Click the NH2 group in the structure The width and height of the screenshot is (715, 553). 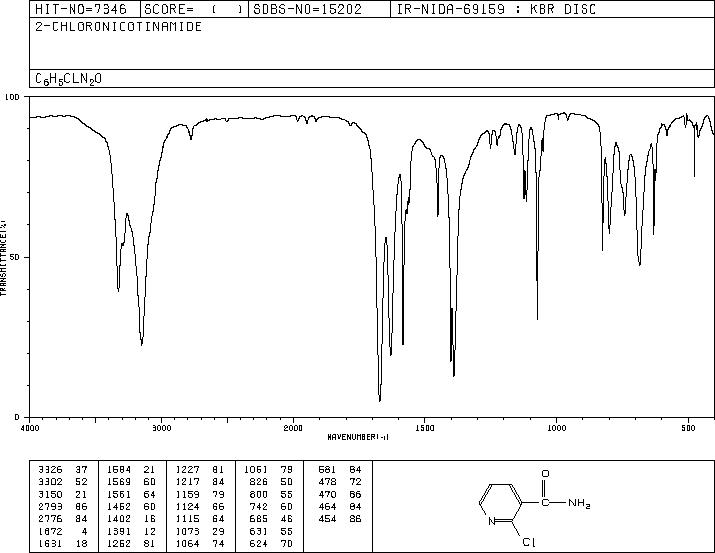[579, 503]
